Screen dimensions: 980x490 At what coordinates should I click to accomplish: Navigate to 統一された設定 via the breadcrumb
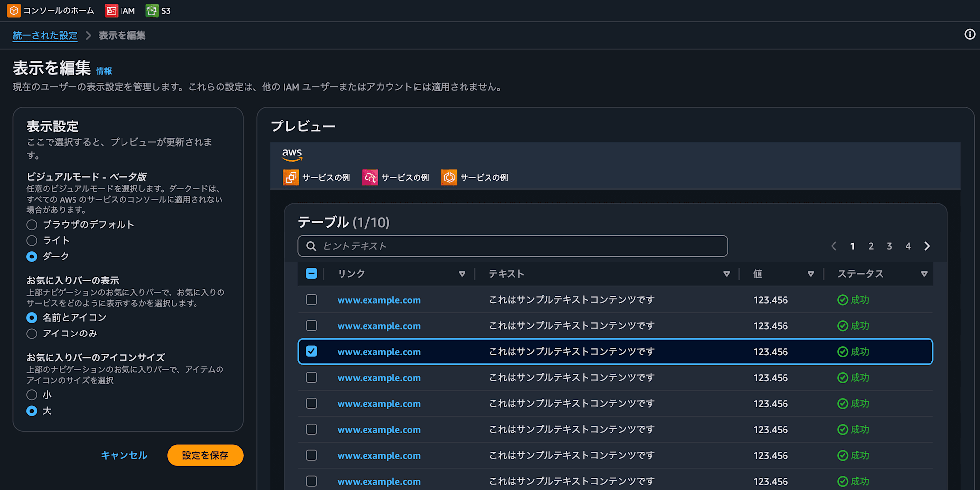pyautogui.click(x=45, y=35)
